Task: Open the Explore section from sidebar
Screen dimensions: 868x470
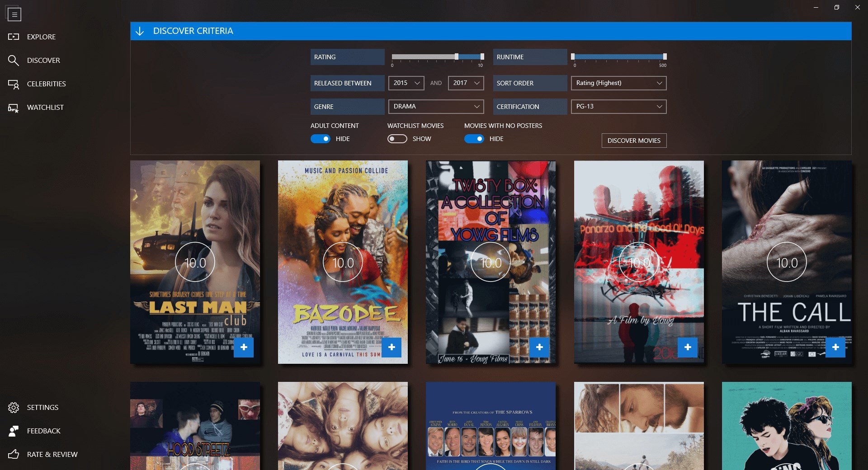Action: coord(14,37)
